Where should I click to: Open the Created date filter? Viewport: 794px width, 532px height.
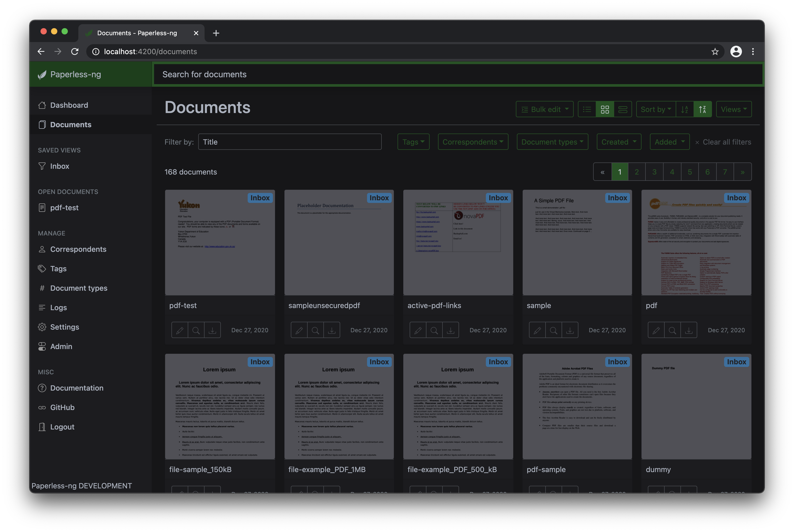click(x=619, y=141)
